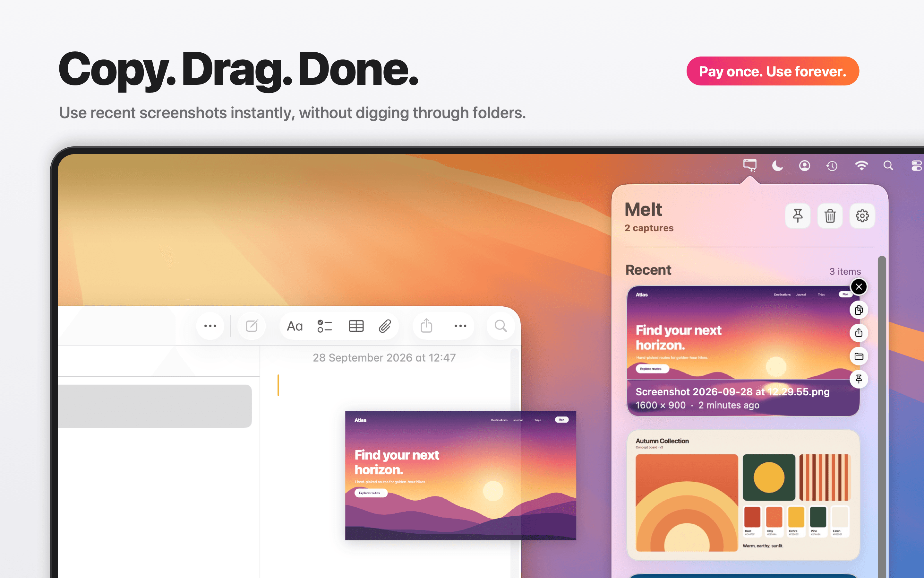924x578 pixels.
Task: Click the Pay once. Use forever. badge
Action: coord(773,71)
